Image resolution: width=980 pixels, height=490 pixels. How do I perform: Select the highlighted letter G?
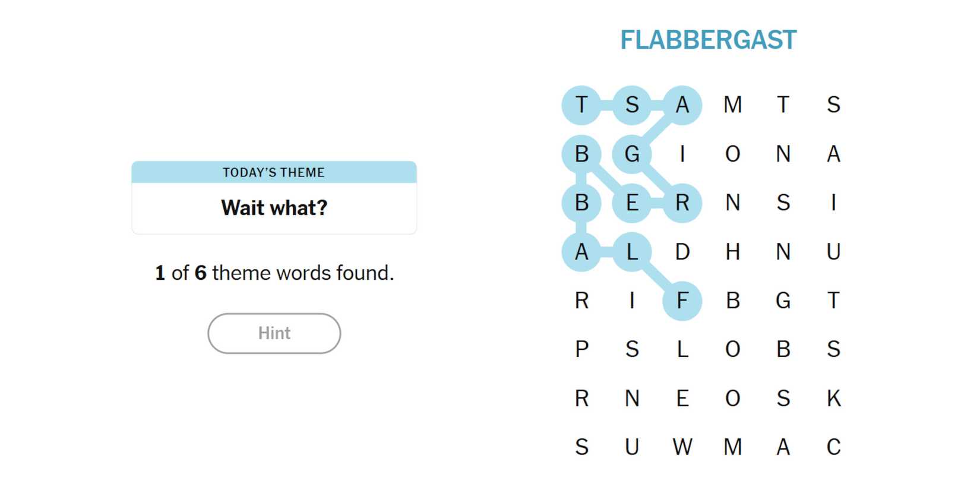[x=632, y=154]
